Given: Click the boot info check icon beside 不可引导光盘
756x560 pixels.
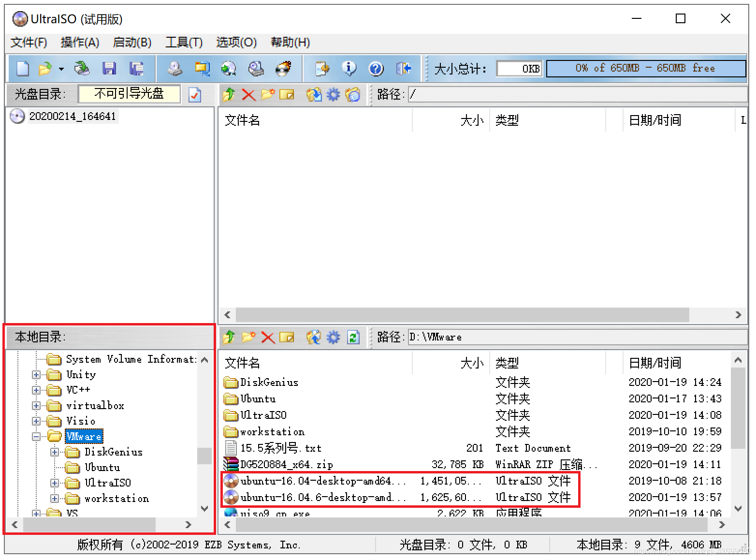Looking at the screenshot, I should coord(195,94).
